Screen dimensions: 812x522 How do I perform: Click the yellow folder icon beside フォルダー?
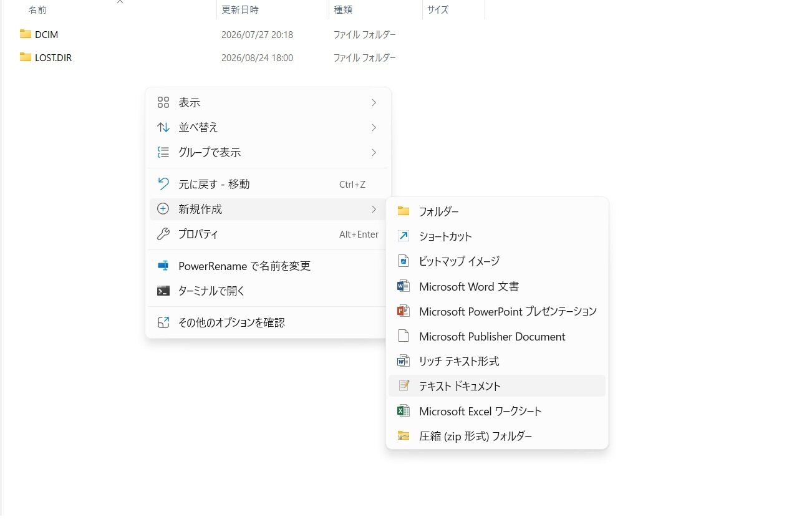click(404, 211)
